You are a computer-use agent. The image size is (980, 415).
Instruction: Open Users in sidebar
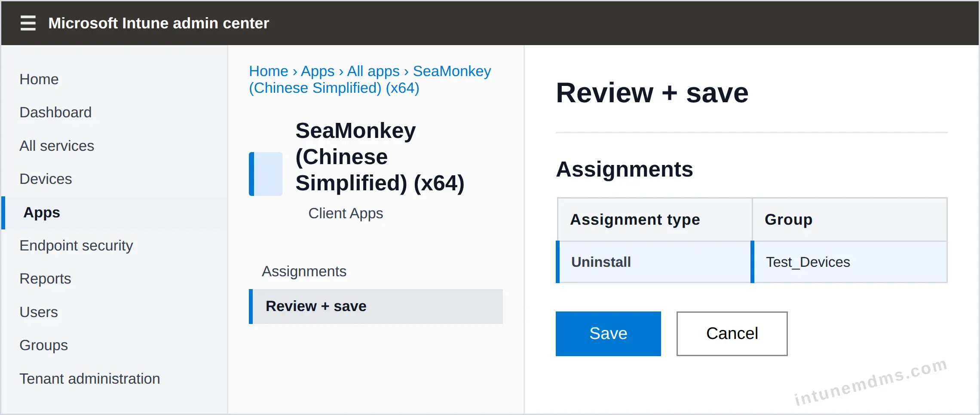pyautogui.click(x=39, y=312)
